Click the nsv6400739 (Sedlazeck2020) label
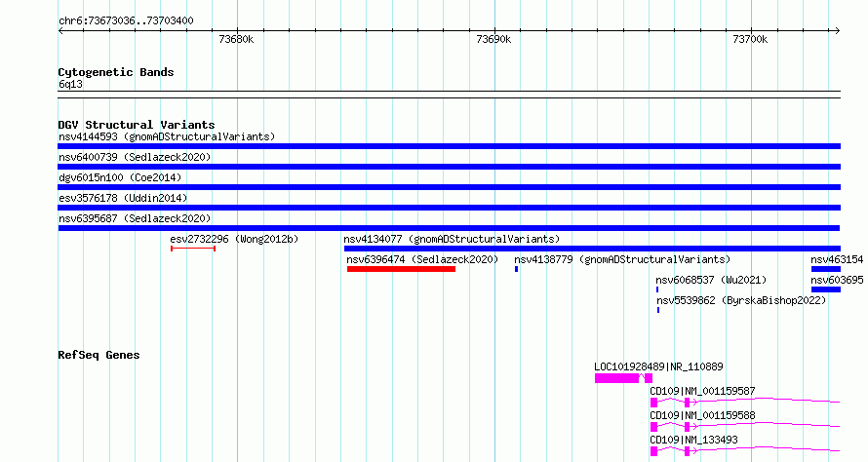Screen dimensions: 868x462 click(x=135, y=157)
